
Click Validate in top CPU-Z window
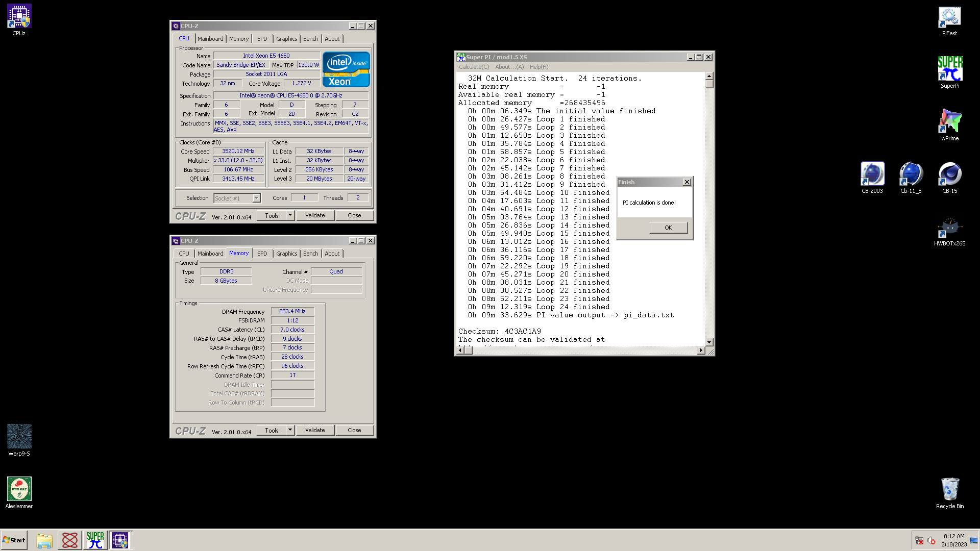point(315,215)
